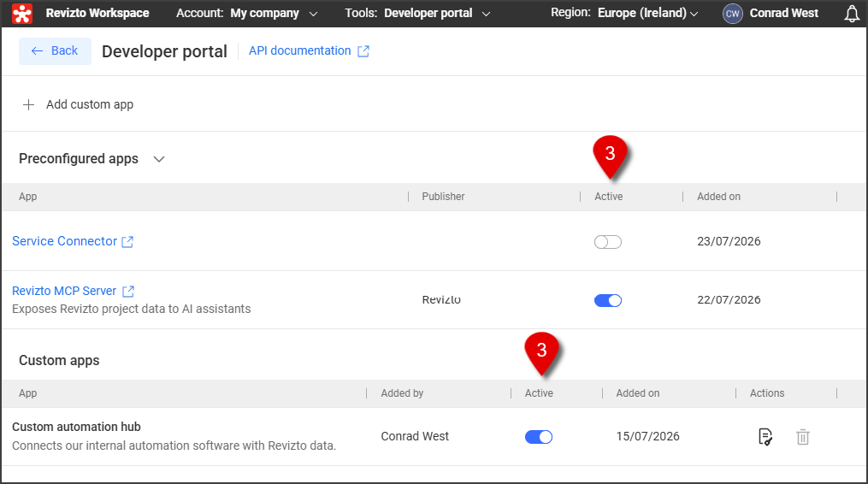Click Developer portal page heading
This screenshot has height=484, width=868.
click(164, 51)
